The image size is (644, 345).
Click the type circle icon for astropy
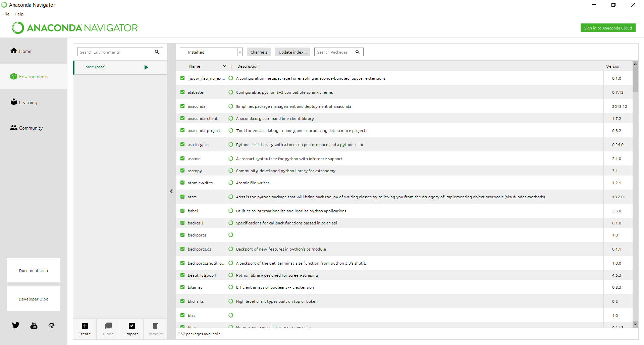[231, 170]
